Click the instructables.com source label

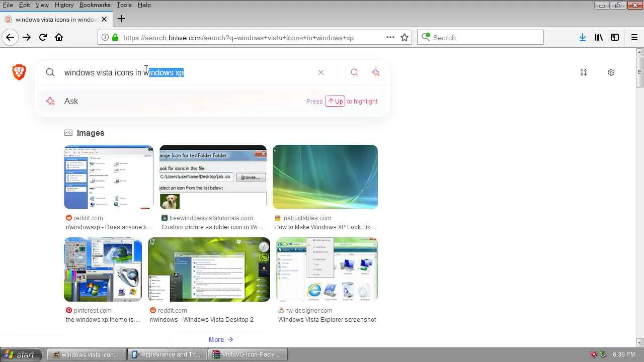click(306, 218)
